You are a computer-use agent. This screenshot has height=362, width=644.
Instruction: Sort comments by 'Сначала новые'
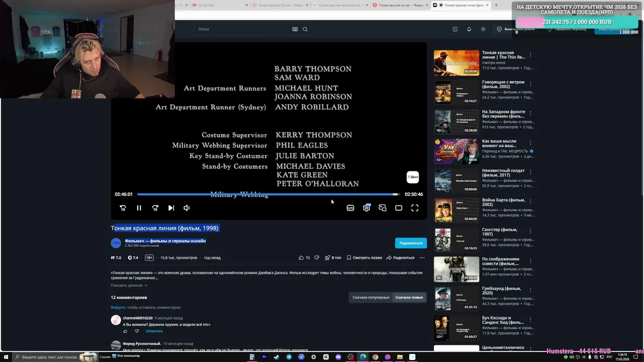pos(409,297)
